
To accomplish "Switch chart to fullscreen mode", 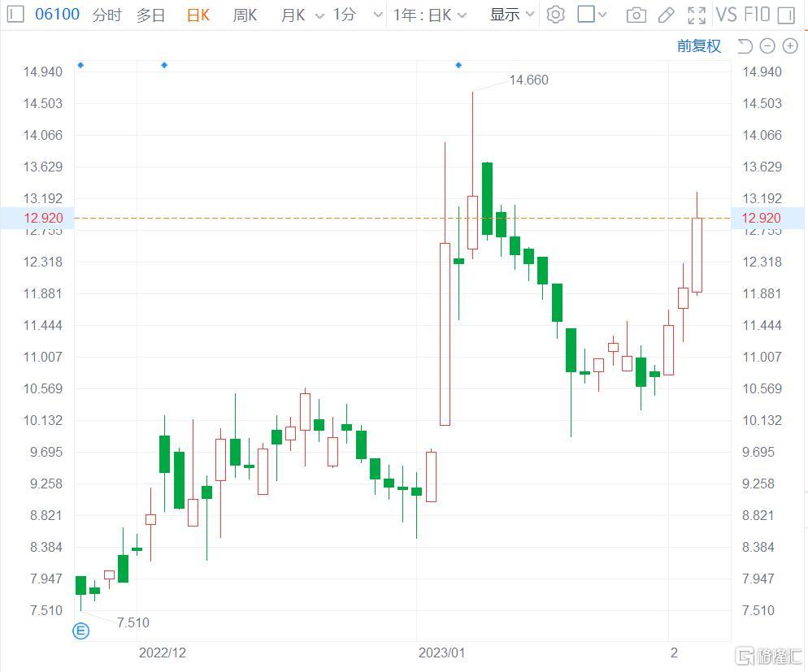I will 697,15.
